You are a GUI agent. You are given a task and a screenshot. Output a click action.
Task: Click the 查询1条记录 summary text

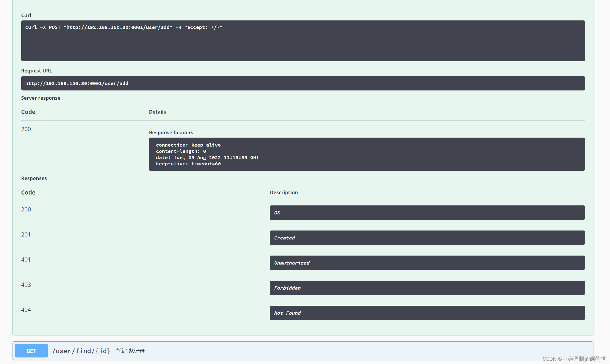130,351
